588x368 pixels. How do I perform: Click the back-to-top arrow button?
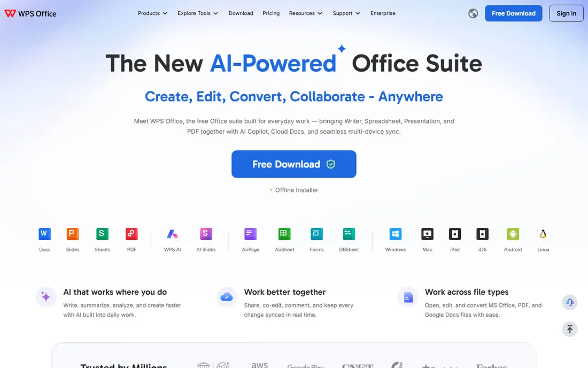570,329
